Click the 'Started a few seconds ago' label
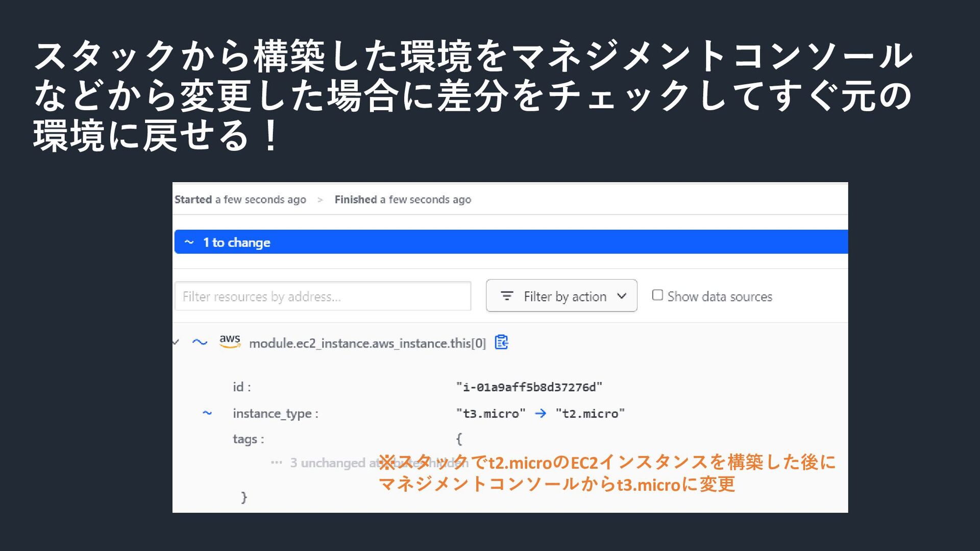Viewport: 980px width, 551px height. tap(240, 200)
